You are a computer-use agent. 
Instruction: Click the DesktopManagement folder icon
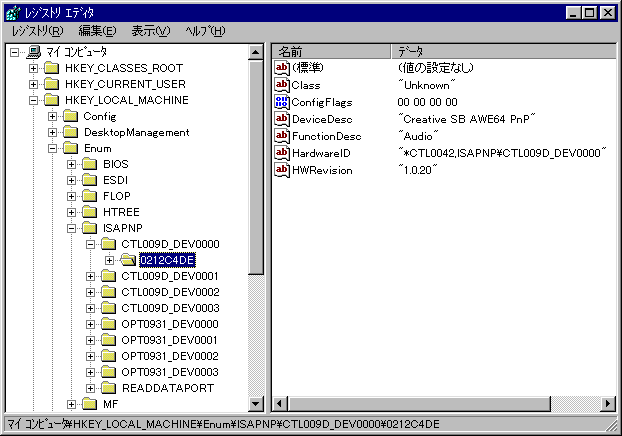pyautogui.click(x=71, y=132)
